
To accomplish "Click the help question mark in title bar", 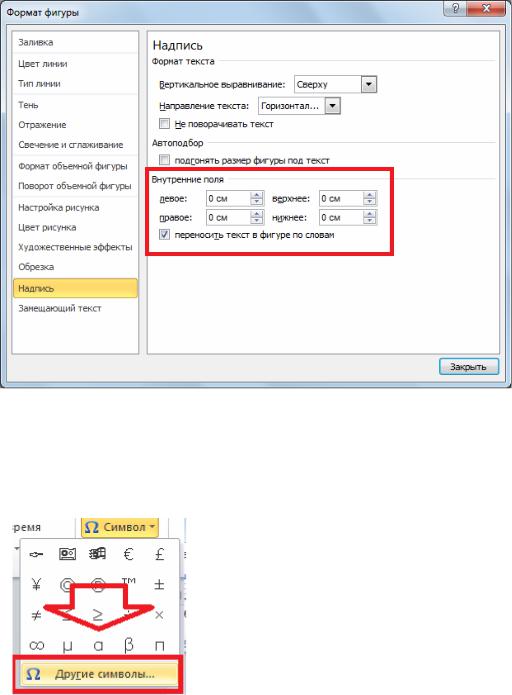I will click(457, 8).
